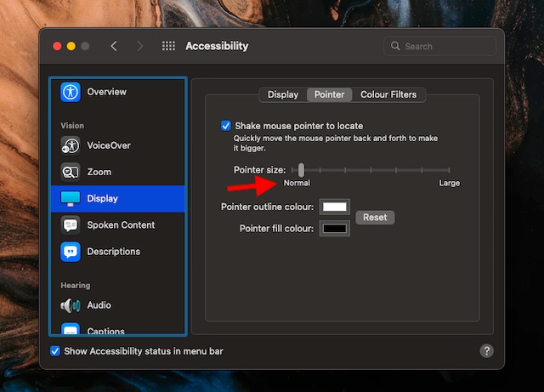544x392 pixels.
Task: Click the Pointer size slider thumb
Action: point(301,170)
